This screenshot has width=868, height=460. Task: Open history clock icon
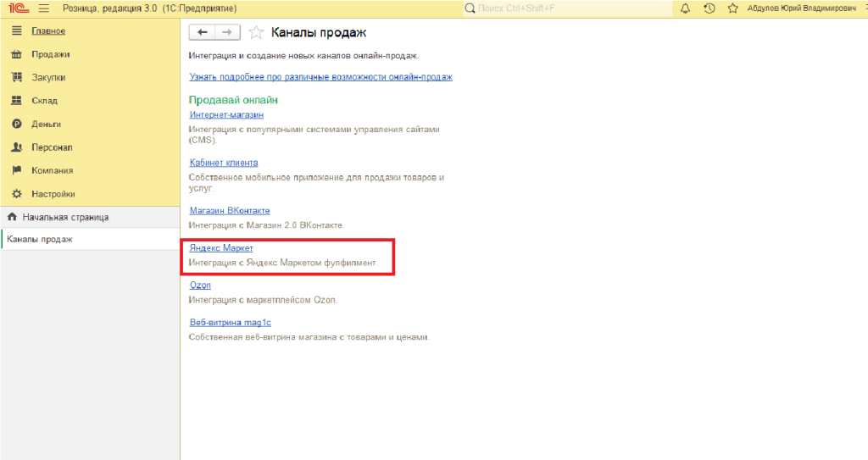tap(709, 8)
